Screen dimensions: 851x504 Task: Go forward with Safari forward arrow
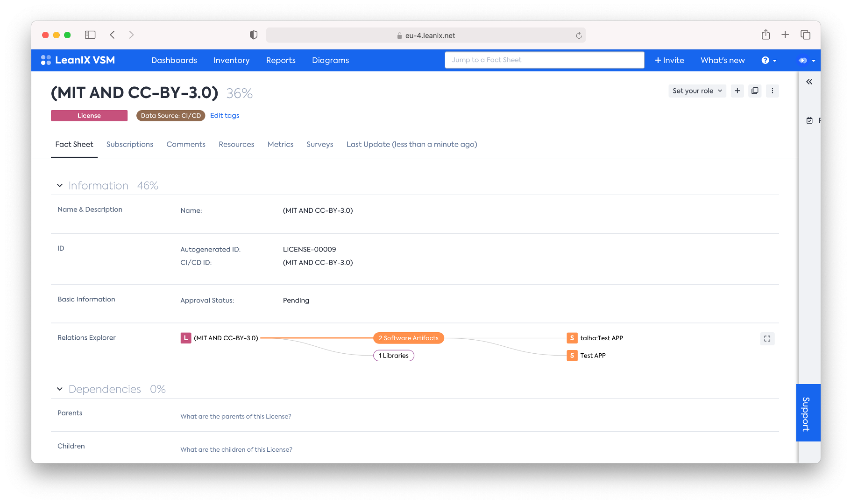[x=131, y=35]
